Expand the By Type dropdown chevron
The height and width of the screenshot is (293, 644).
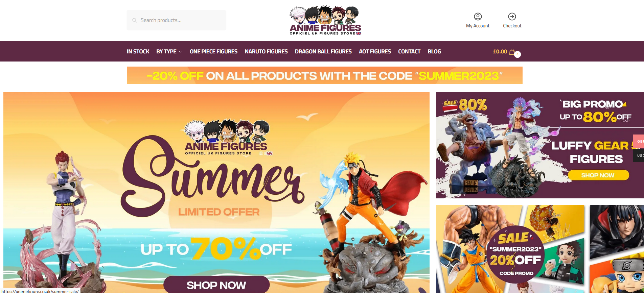(x=180, y=52)
